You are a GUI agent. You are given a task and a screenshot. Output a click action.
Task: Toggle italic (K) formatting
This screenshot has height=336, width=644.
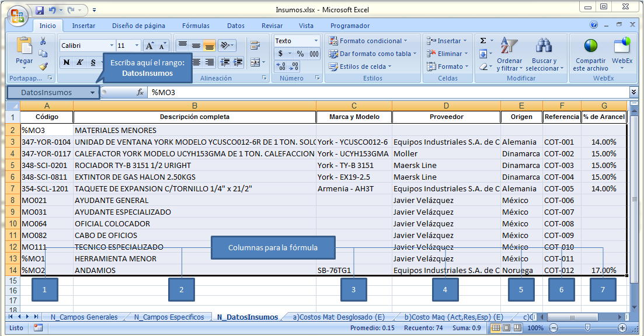coord(80,62)
